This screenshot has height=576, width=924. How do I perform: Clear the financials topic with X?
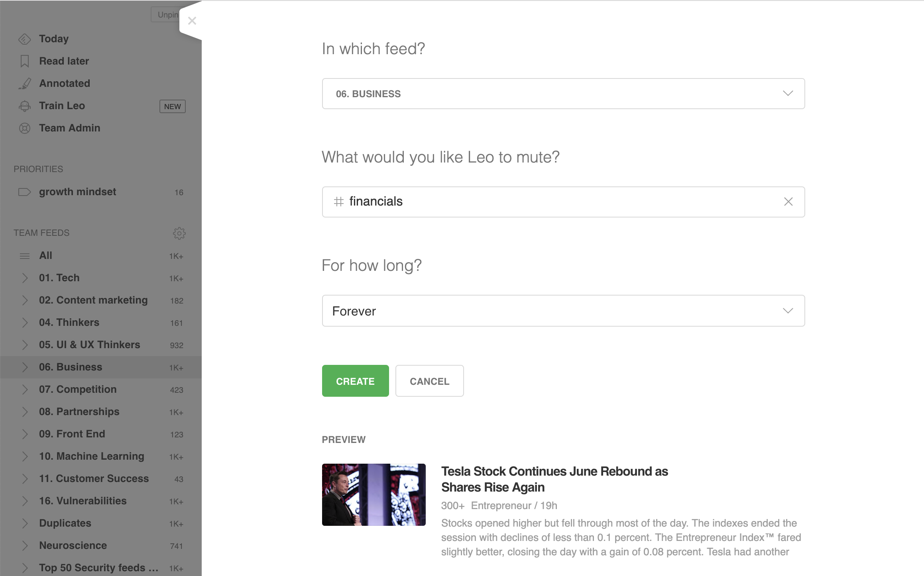tap(788, 202)
